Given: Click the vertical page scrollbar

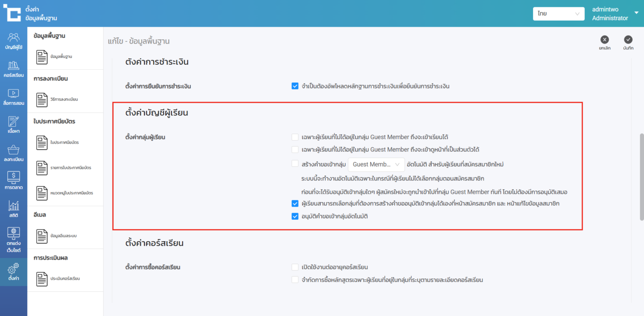Looking at the screenshot, I should (641, 177).
